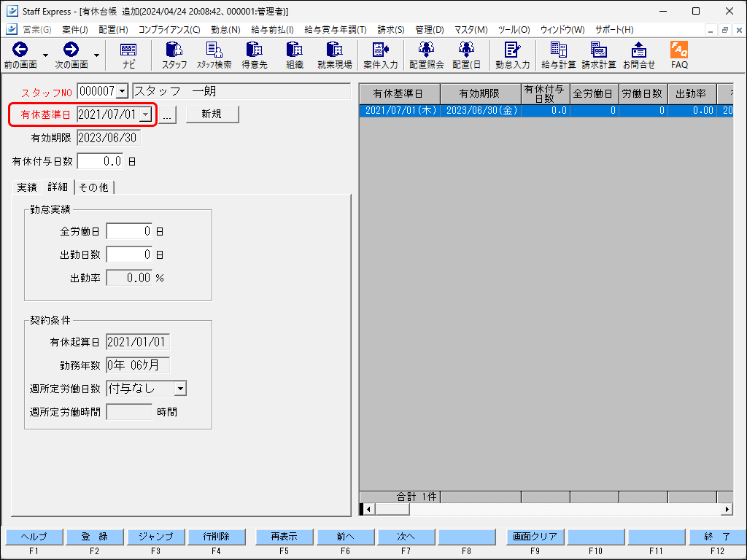Open the 週所定労働日数 dropdown

click(180, 389)
